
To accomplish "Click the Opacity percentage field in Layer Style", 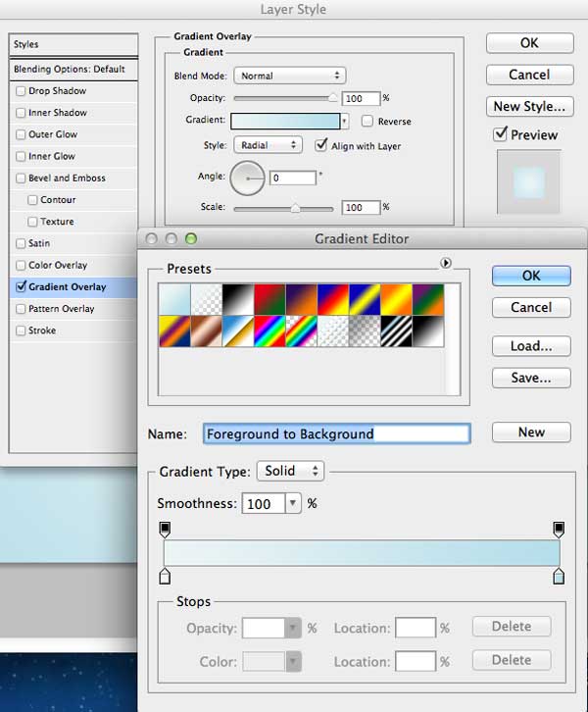I will click(361, 98).
